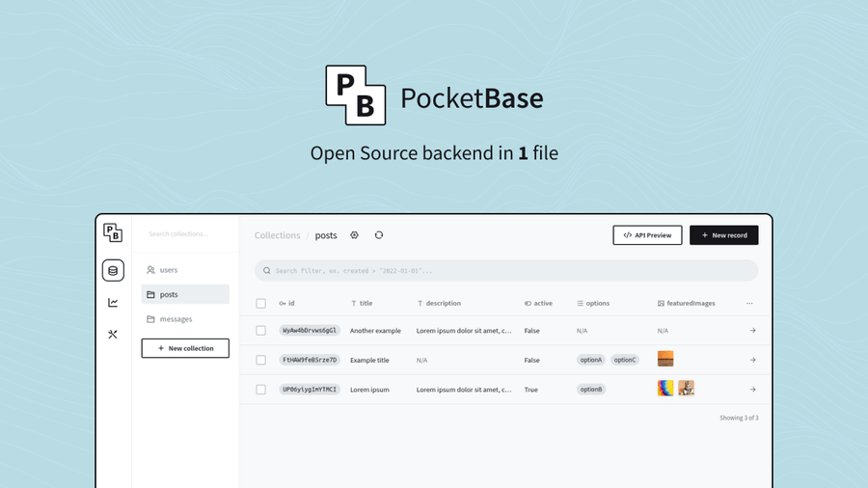Image resolution: width=868 pixels, height=488 pixels.
Task: Open the first record via its arrow
Action: pyautogui.click(x=752, y=331)
